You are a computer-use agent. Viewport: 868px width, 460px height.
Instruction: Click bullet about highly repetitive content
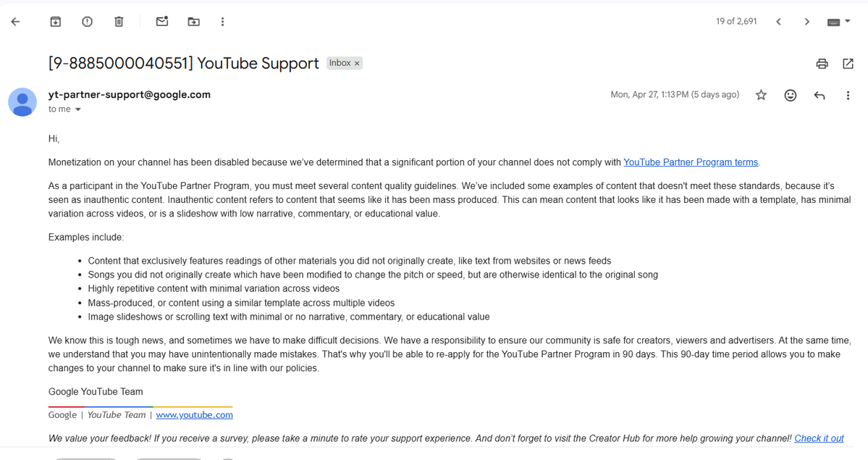(214, 289)
